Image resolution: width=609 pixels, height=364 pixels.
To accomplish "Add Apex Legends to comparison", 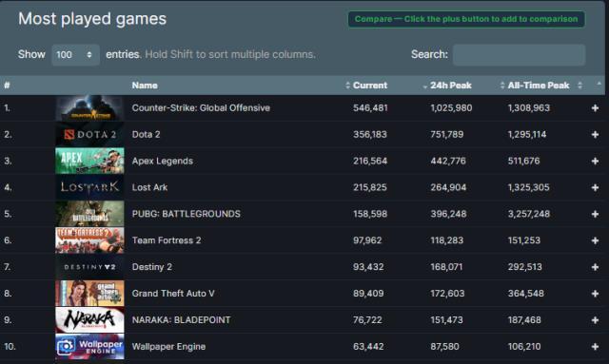I will click(x=595, y=161).
